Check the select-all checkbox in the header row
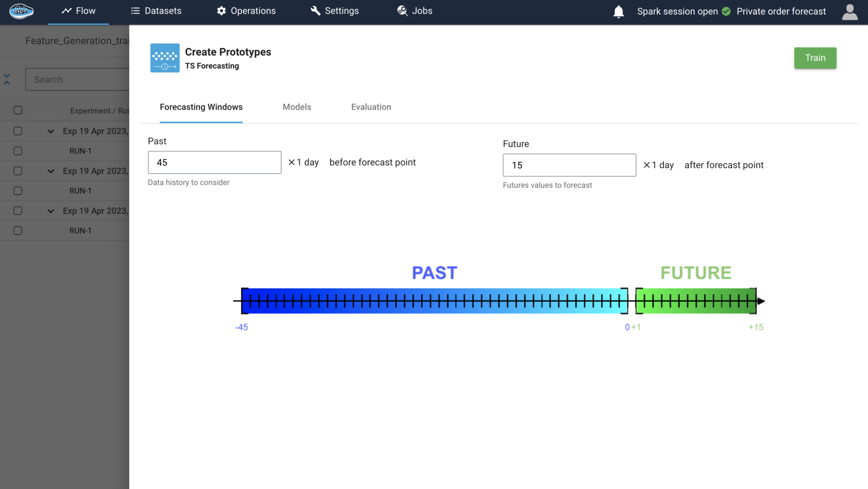 18,110
